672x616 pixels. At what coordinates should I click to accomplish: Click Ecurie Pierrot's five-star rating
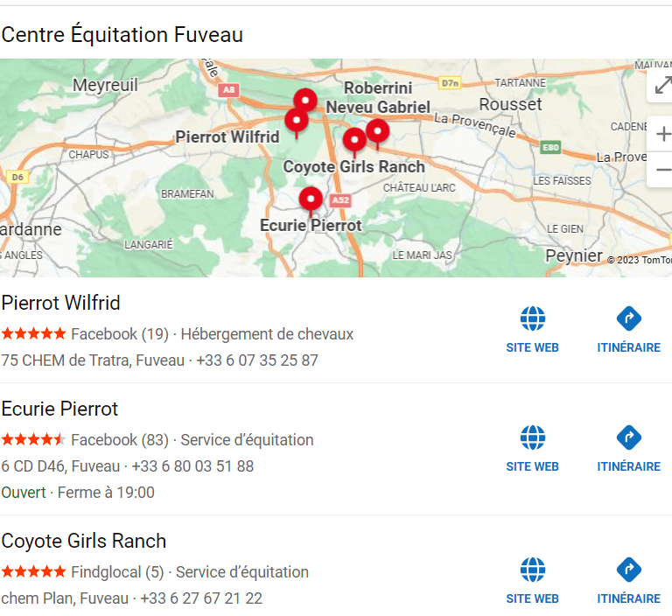coord(33,439)
